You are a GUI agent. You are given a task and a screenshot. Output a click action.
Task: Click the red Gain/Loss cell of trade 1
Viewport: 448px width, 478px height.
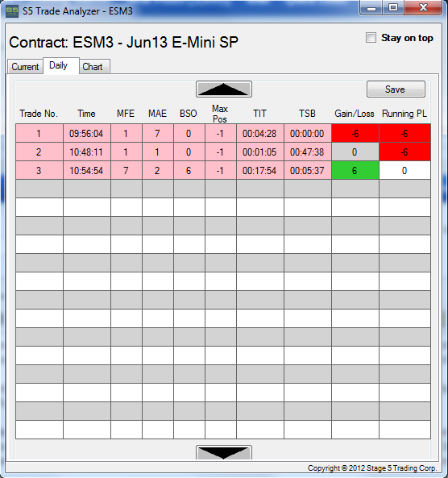(x=355, y=133)
